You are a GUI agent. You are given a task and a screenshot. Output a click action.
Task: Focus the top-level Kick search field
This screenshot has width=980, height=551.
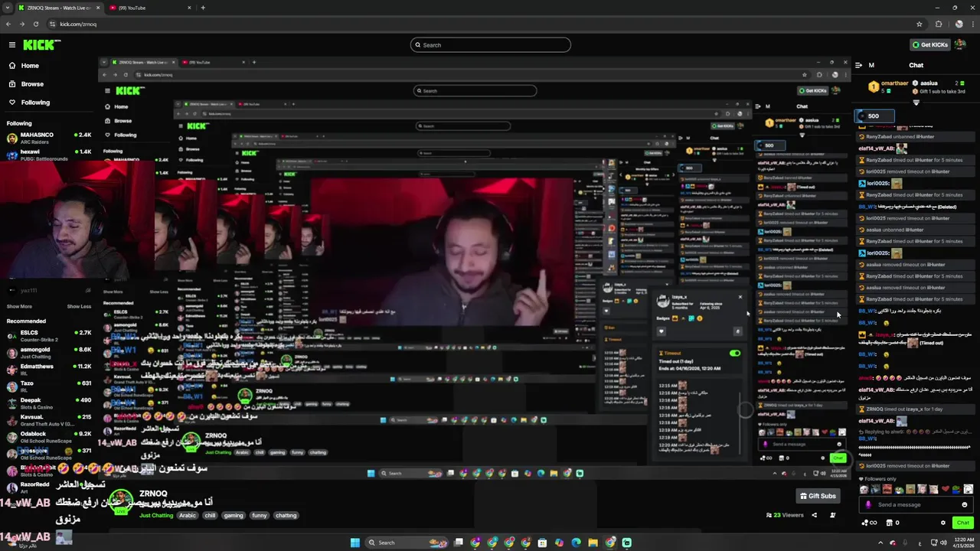click(490, 45)
